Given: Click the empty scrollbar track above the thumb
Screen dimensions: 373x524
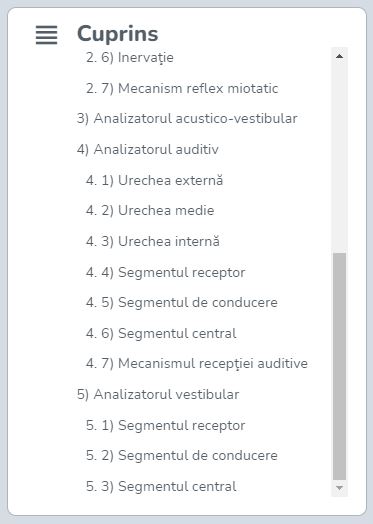Looking at the screenshot, I should (339, 158).
